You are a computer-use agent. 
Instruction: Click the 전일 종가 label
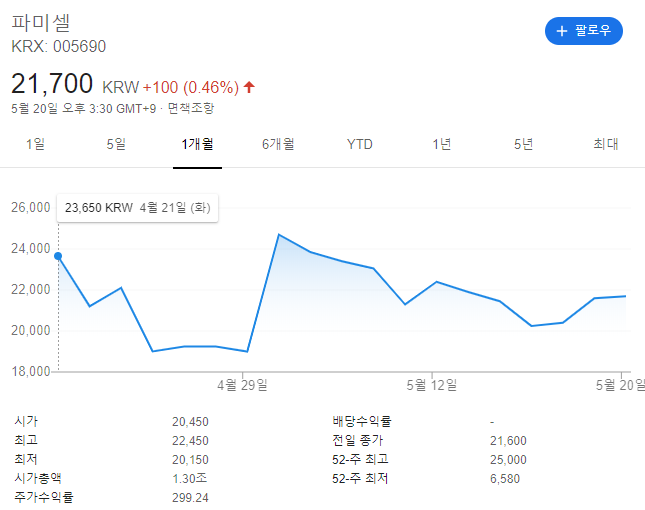coord(358,440)
